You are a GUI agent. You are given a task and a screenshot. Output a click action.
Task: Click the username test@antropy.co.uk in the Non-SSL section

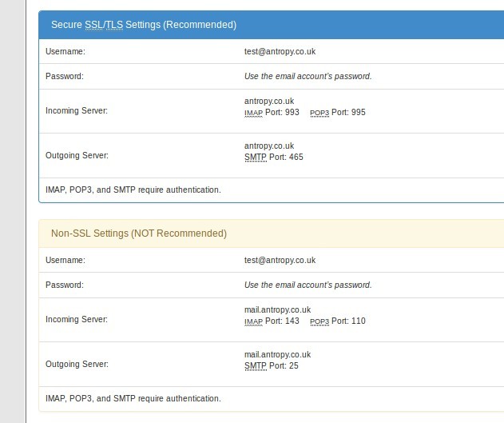[x=280, y=260]
